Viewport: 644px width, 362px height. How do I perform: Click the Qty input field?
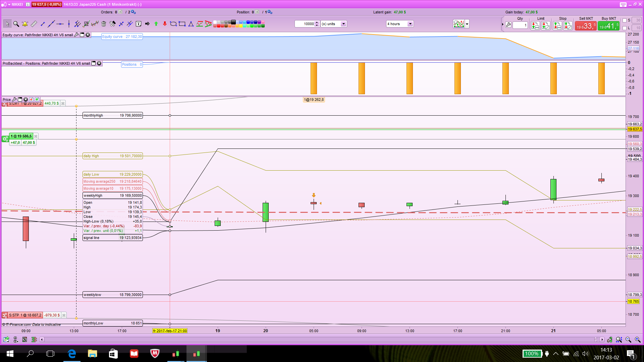(520, 25)
